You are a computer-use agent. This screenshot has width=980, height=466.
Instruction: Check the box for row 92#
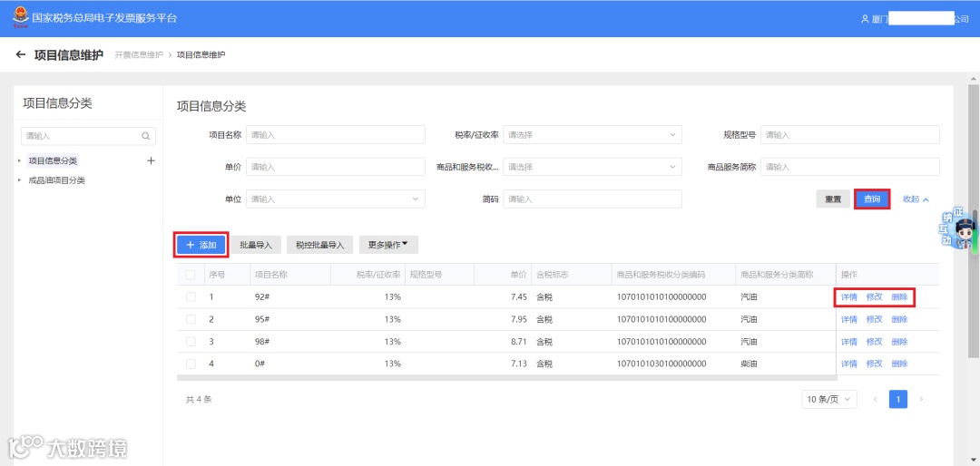click(191, 296)
